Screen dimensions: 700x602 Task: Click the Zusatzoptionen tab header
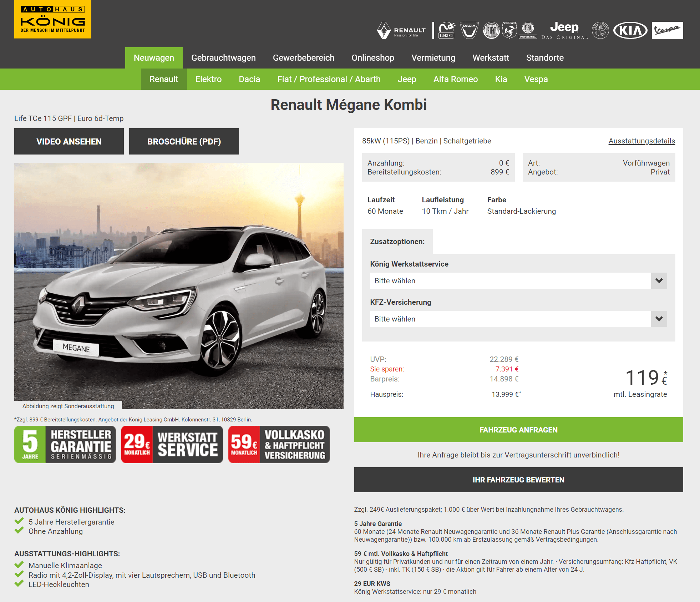[x=397, y=242]
